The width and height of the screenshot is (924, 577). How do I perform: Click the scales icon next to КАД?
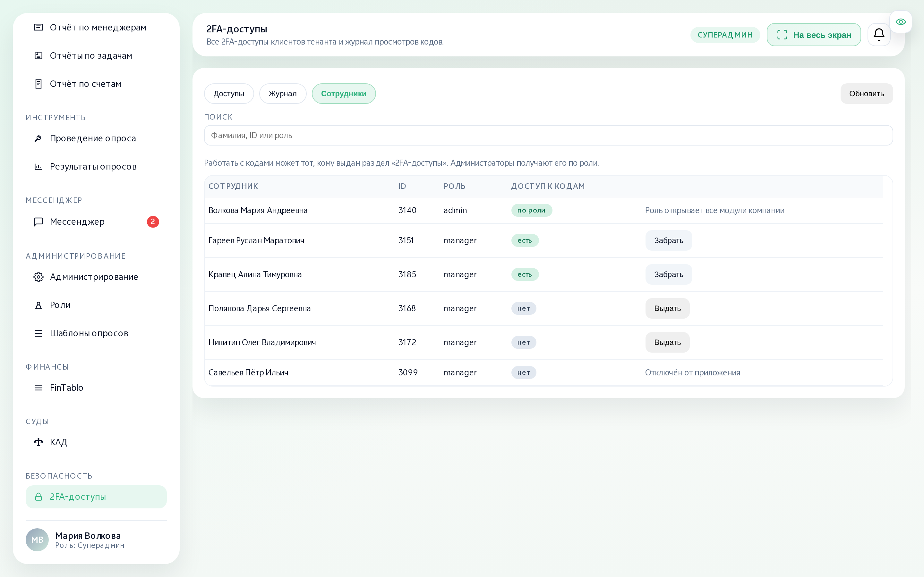point(38,442)
